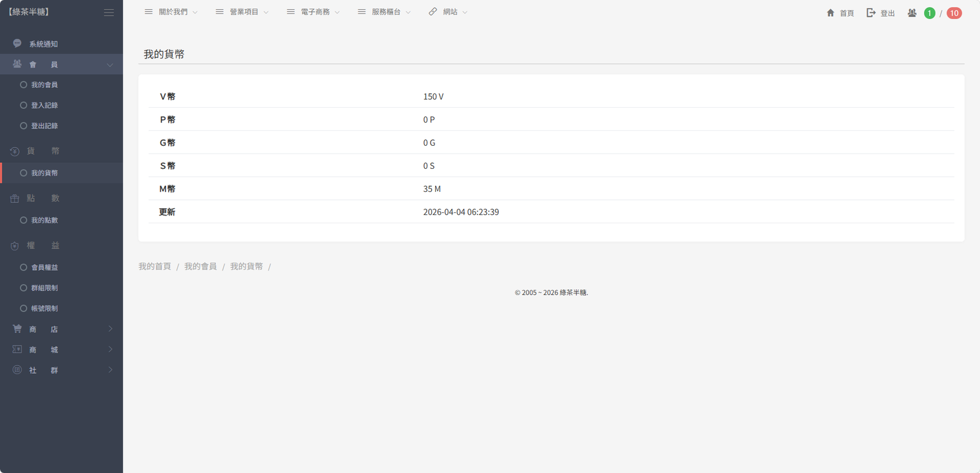Collapse the 會員 sidebar section chevron
Screen dimensions: 980x473
pyautogui.click(x=110, y=64)
